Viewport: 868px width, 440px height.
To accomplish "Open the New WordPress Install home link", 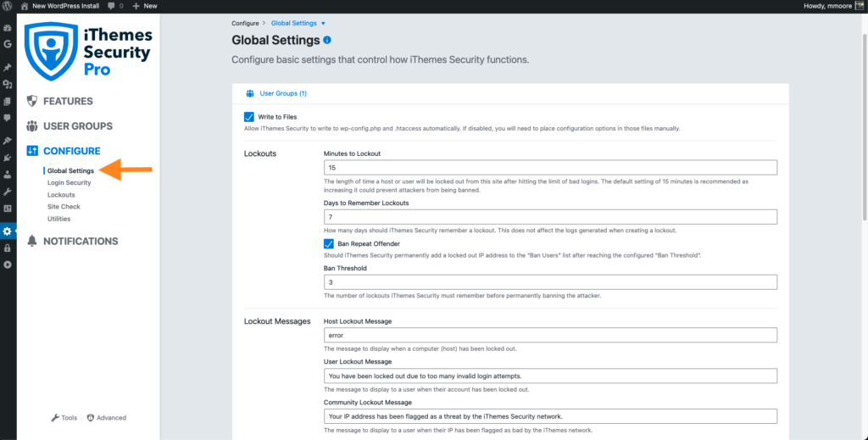I will [60, 6].
